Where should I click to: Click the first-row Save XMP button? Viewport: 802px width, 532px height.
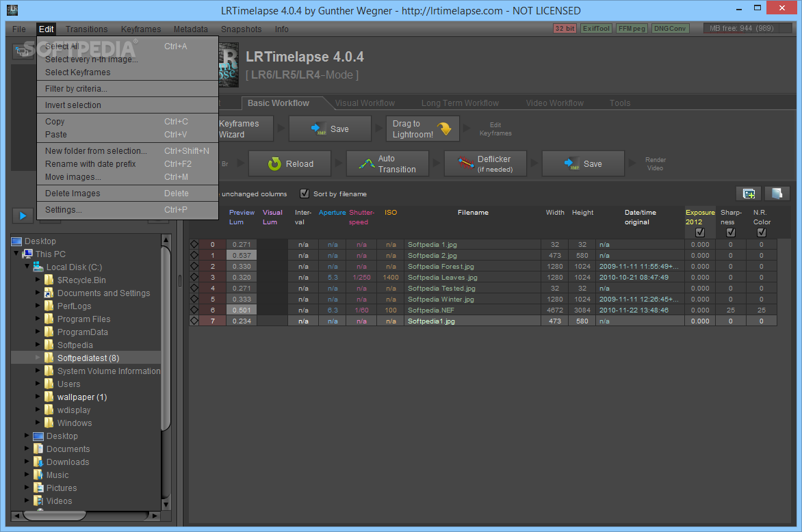pos(330,129)
